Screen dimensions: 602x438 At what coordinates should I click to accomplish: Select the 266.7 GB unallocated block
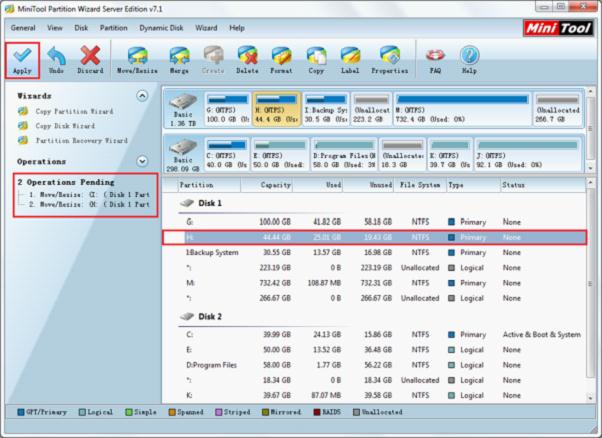coord(558,109)
